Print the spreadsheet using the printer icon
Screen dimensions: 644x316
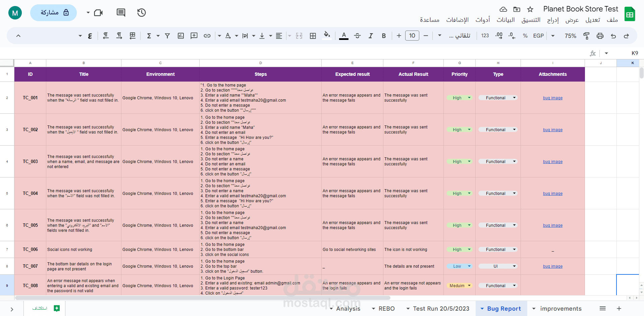(600, 36)
